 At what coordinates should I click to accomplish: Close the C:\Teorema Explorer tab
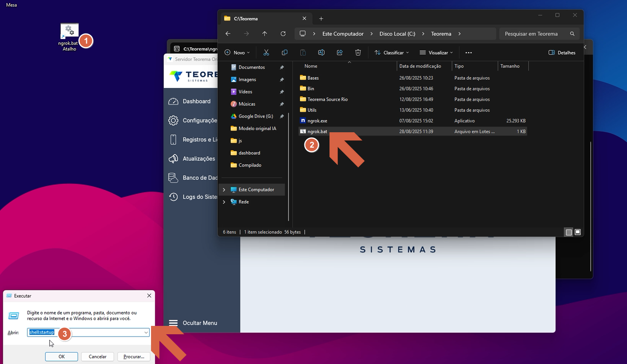304,18
